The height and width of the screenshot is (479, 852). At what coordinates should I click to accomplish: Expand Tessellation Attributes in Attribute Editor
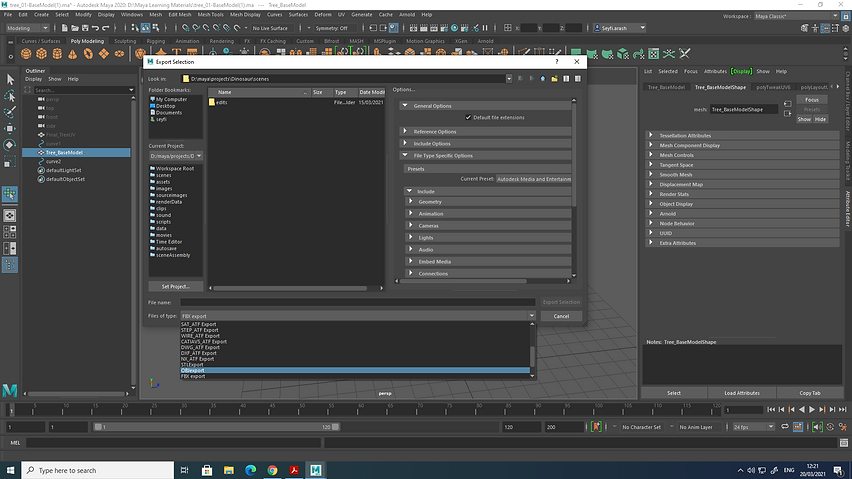651,135
